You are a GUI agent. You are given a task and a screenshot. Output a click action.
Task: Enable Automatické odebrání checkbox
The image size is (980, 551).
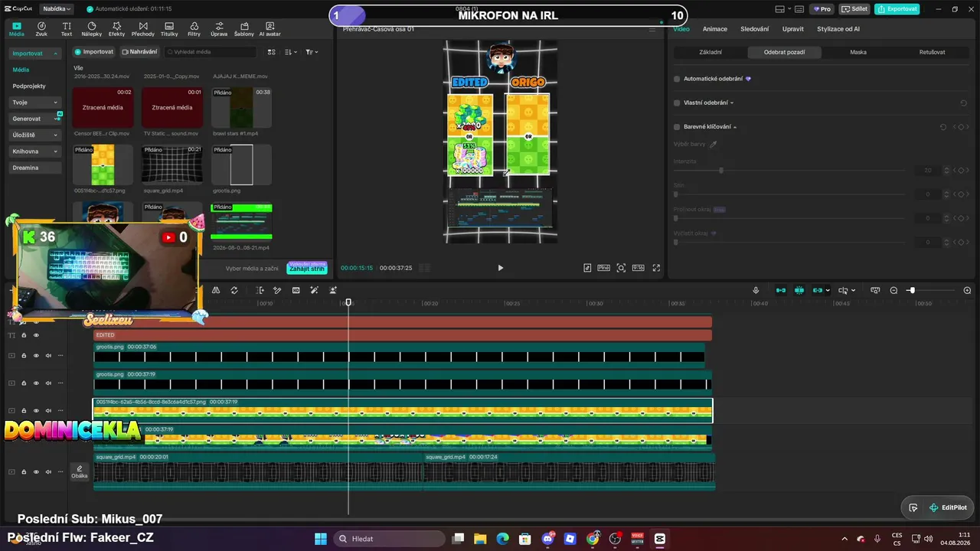point(677,79)
